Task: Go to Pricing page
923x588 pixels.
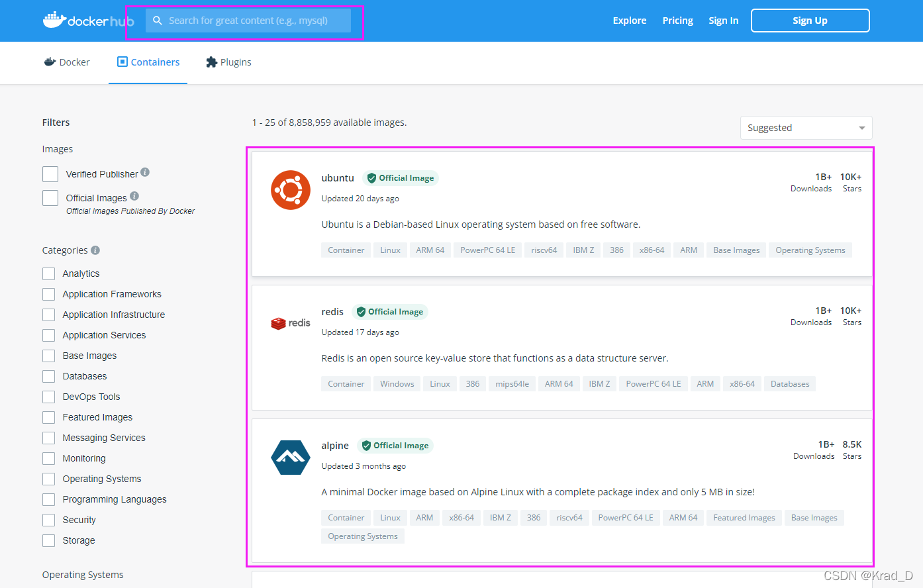Action: 677,21
